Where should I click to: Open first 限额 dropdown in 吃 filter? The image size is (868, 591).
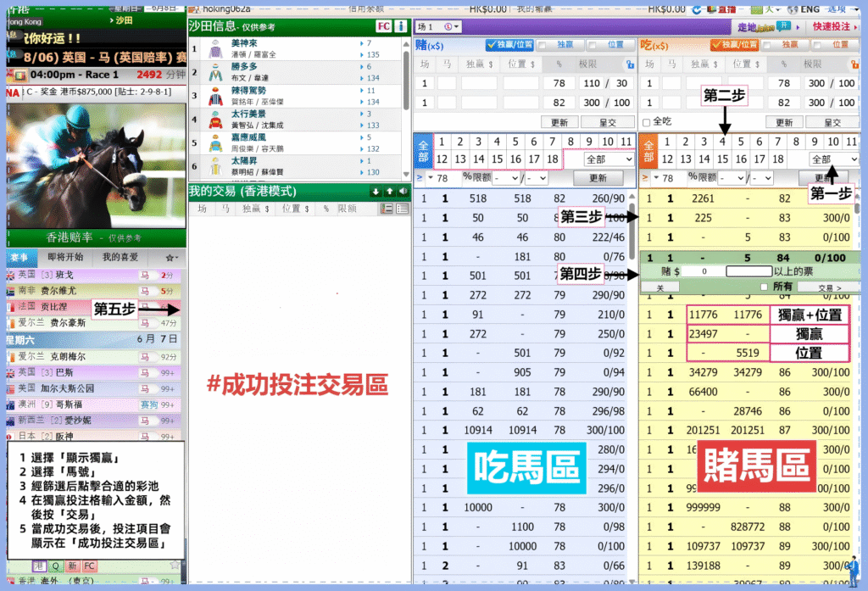tap(732, 178)
